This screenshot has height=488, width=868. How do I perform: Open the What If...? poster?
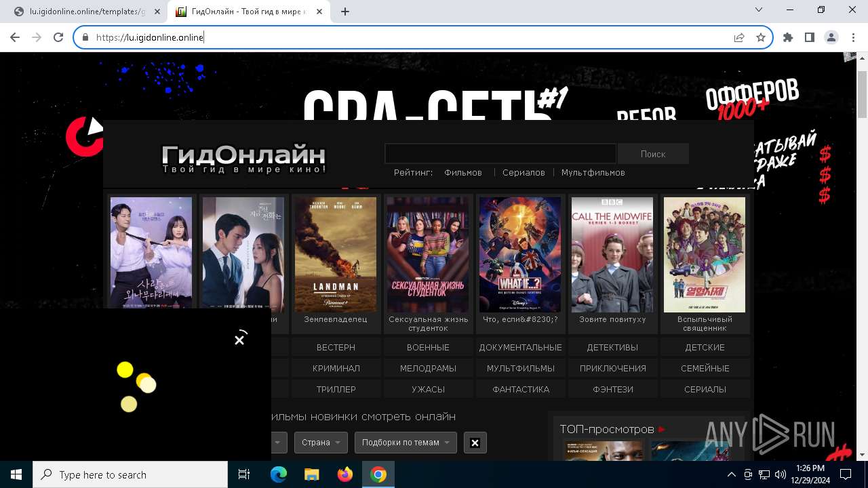tap(520, 255)
